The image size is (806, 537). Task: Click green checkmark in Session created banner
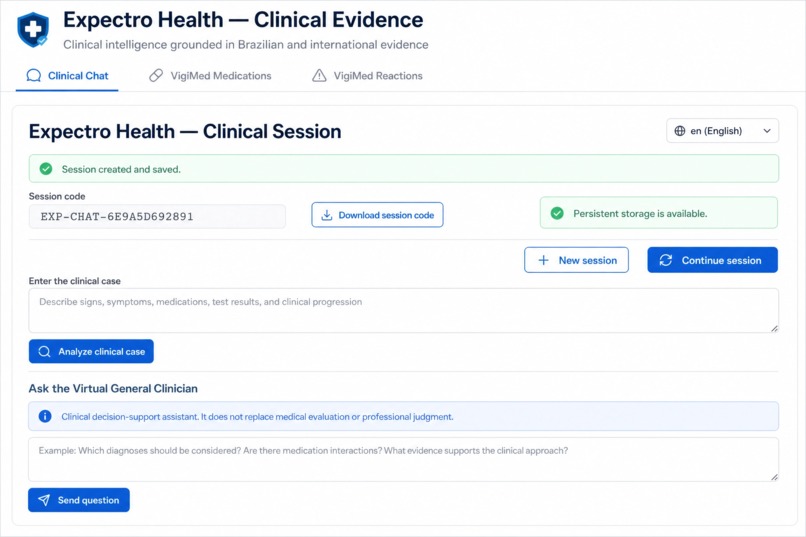pos(46,169)
